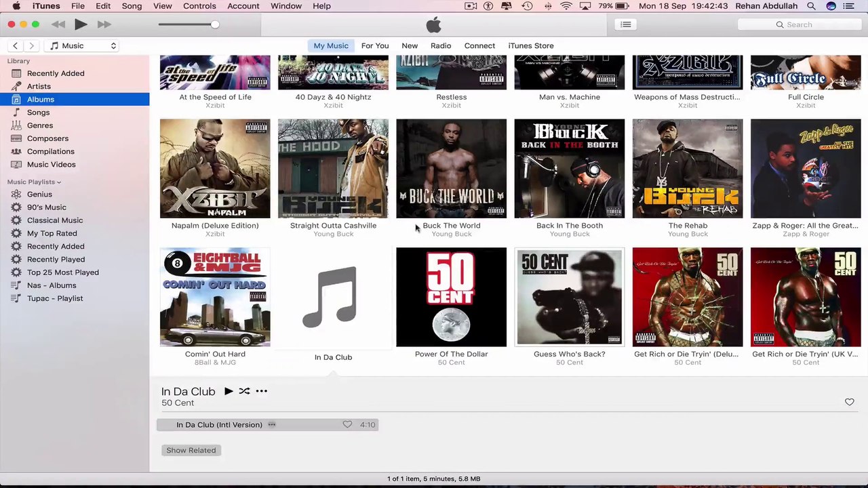868x488 pixels.
Task: Click the Guess Who's Back? album cover
Action: (570, 297)
